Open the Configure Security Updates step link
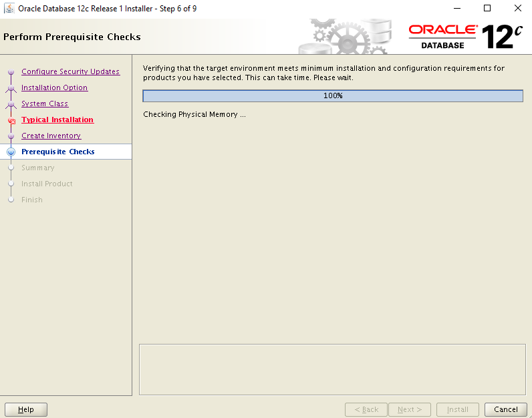The width and height of the screenshot is (532, 418). 71,71
